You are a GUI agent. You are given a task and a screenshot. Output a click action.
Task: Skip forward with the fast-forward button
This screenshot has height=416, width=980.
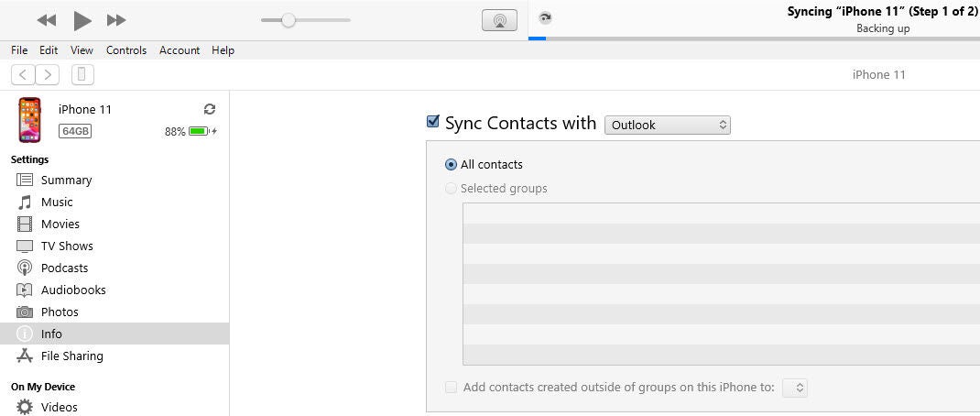(x=116, y=21)
